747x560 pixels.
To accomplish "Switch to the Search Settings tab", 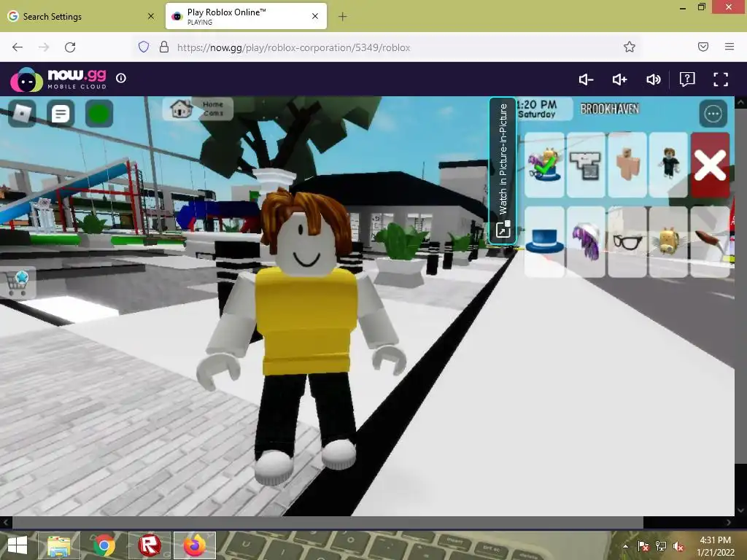I will point(80,16).
